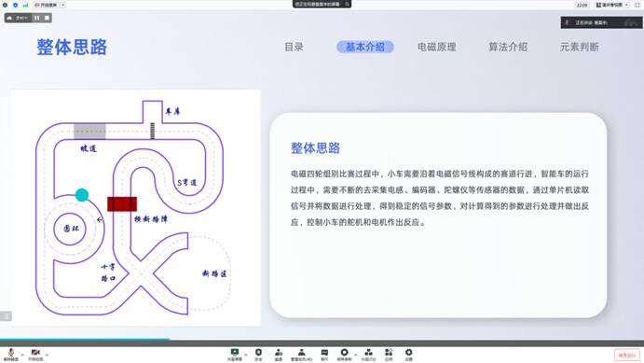Open the breakout rooms icon
644x363 pixels.
pyautogui.click(x=368, y=353)
